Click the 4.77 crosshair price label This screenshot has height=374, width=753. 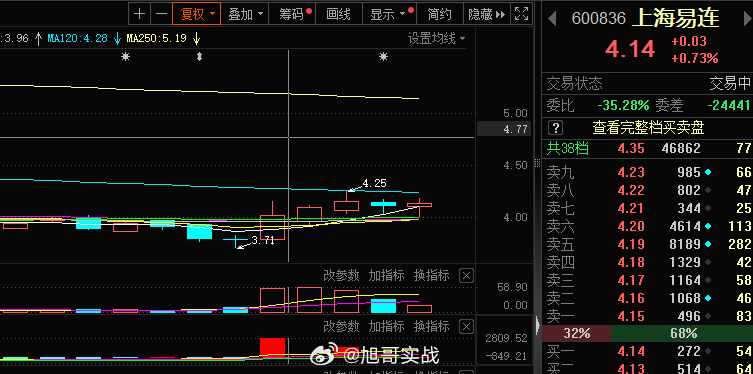[x=504, y=129]
